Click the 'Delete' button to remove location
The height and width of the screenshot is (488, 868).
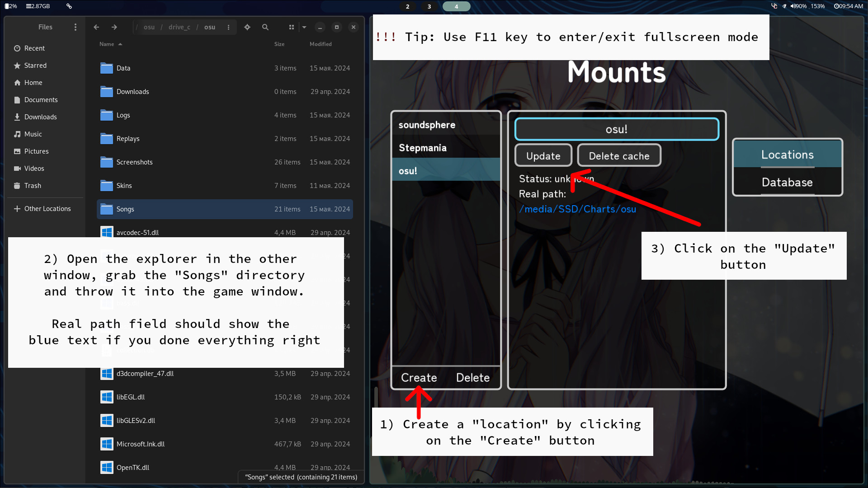click(473, 377)
